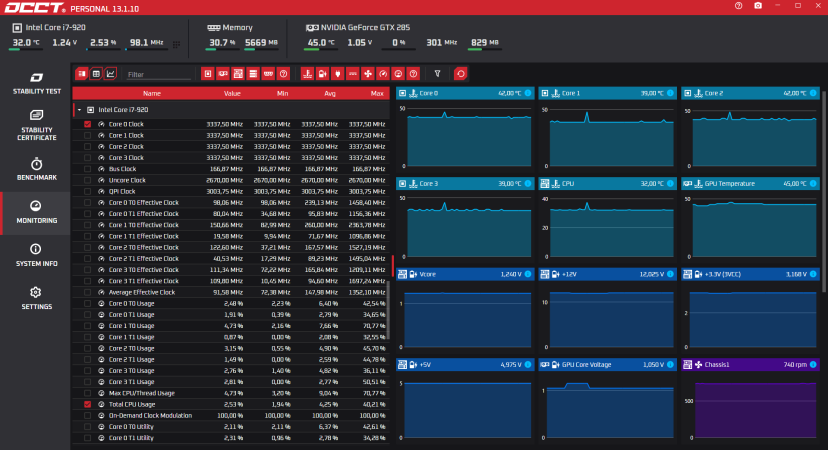Check the Average Effective Clock checkbox
Viewport: 828px width, 450px height.
coord(88,292)
